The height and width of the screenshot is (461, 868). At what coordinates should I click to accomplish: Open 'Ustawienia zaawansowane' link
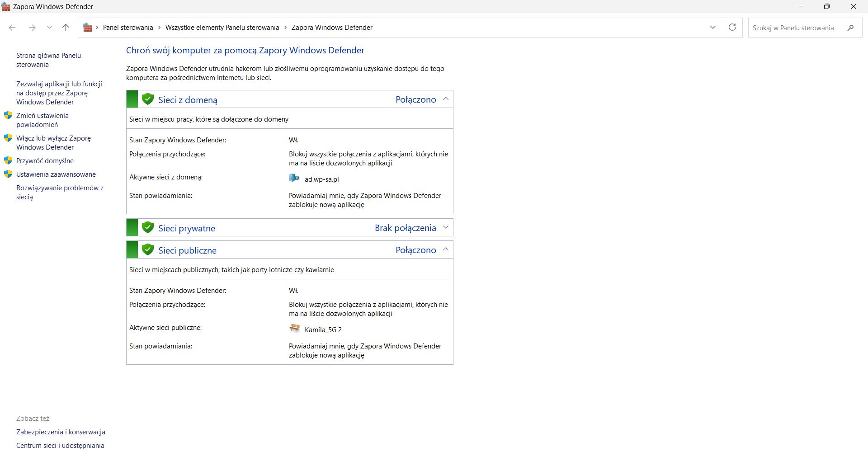(56, 174)
